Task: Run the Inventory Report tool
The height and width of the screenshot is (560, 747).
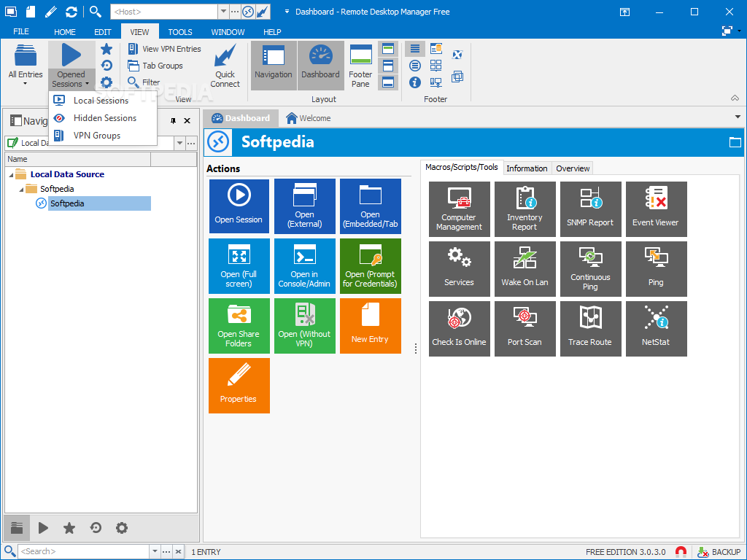Action: 525,209
